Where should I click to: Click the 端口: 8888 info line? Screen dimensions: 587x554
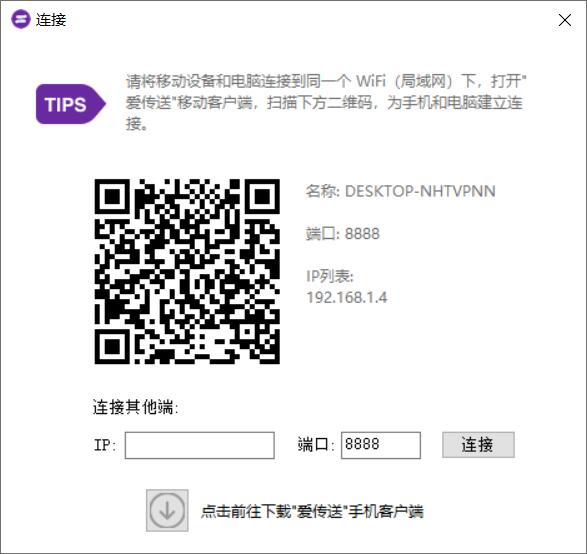click(343, 234)
